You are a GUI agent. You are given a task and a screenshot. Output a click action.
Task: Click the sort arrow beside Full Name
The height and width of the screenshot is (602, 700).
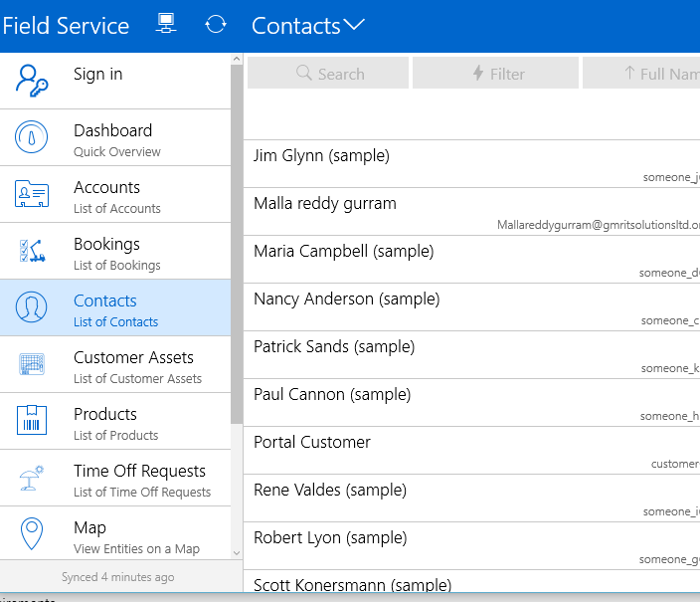click(629, 73)
